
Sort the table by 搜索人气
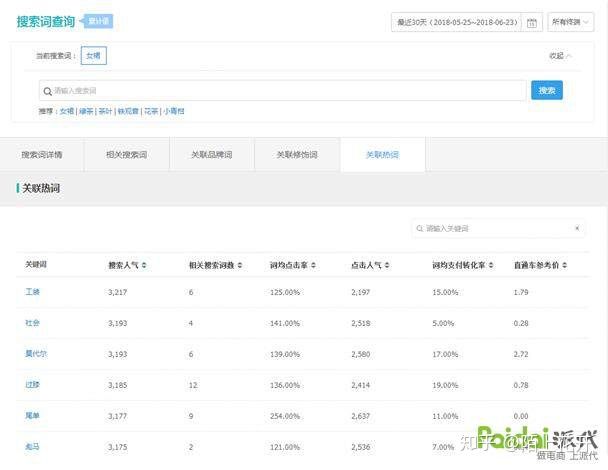point(144,265)
